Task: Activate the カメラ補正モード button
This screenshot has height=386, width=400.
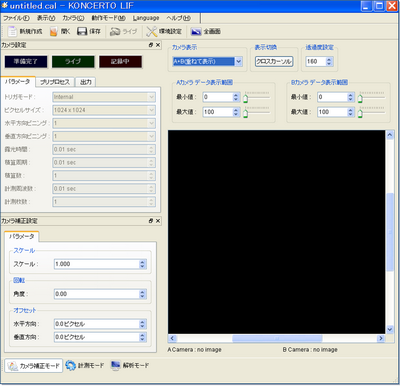Action: pyautogui.click(x=34, y=366)
